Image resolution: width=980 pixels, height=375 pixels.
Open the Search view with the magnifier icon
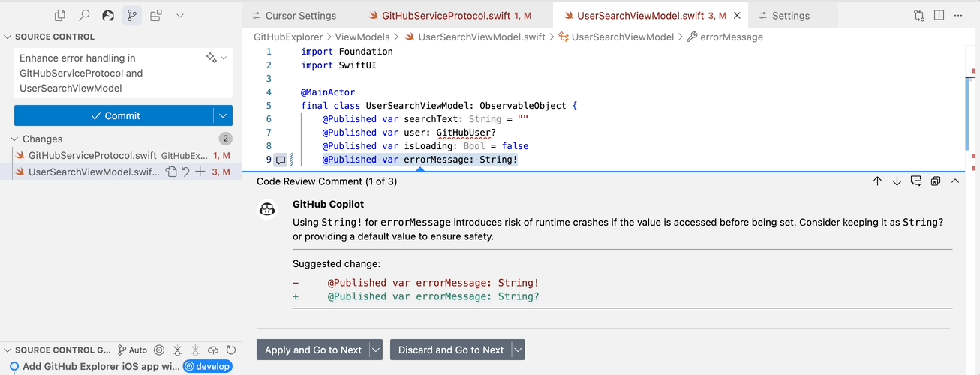(84, 15)
